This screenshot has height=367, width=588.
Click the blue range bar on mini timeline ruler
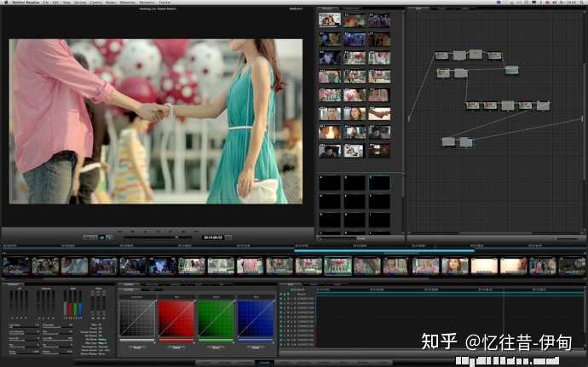click(x=384, y=250)
